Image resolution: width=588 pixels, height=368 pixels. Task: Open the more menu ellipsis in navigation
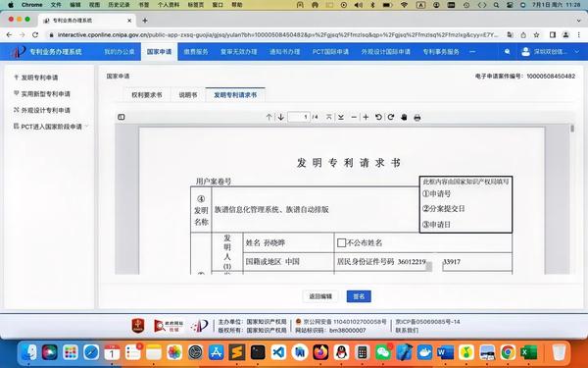point(472,51)
